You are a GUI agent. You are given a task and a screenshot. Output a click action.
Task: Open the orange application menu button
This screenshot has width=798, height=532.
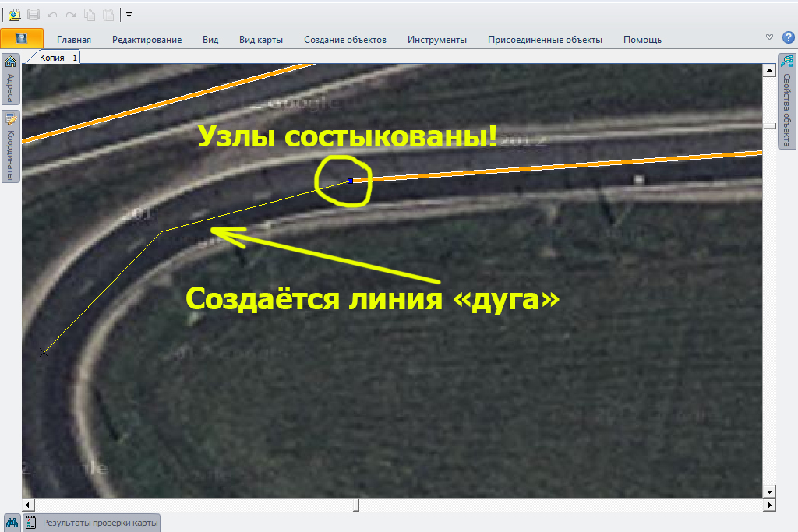point(21,38)
